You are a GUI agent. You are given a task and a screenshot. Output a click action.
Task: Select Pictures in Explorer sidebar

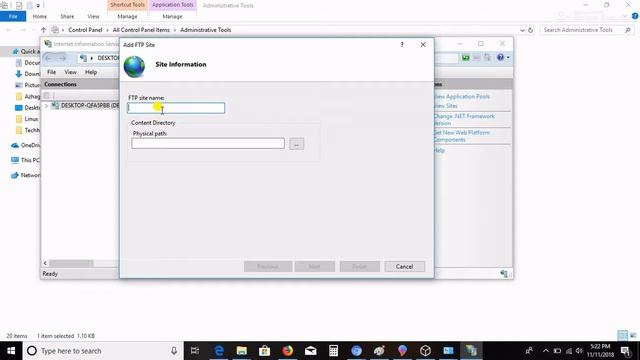(x=27, y=85)
